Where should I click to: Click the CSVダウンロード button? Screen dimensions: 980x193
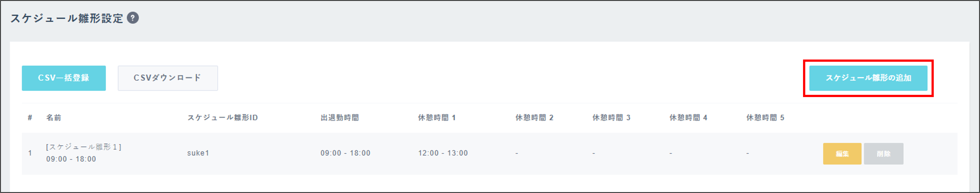coord(167,78)
